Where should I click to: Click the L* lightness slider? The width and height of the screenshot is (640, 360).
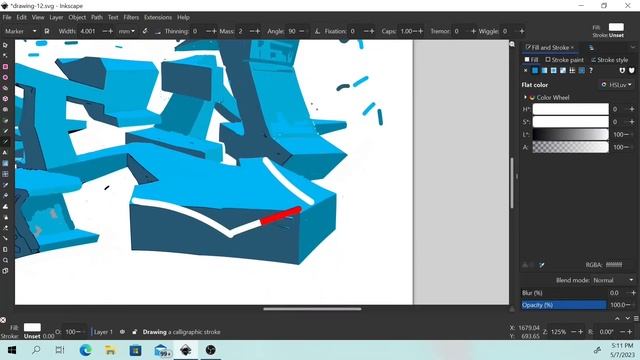point(570,134)
